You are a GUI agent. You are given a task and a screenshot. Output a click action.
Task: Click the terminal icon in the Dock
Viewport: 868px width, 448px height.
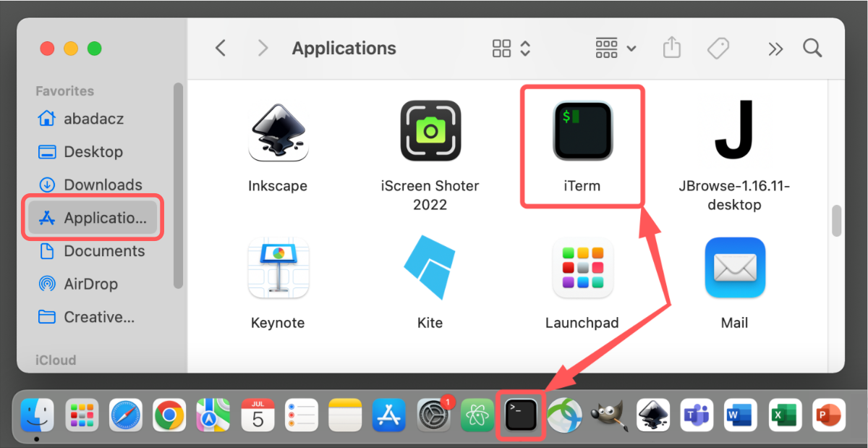point(521,415)
